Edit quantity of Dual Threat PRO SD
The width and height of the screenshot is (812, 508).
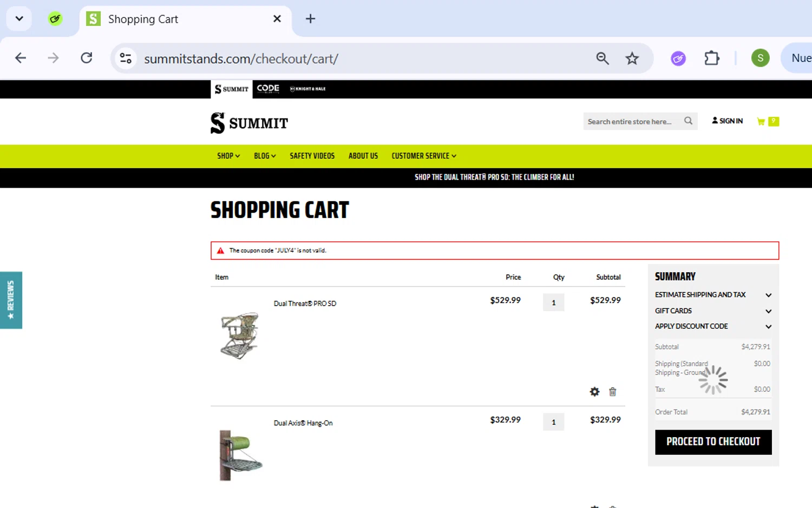point(553,302)
